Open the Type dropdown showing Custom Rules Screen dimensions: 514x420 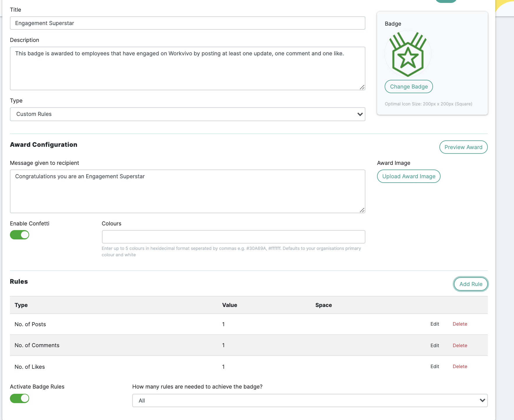coord(188,114)
